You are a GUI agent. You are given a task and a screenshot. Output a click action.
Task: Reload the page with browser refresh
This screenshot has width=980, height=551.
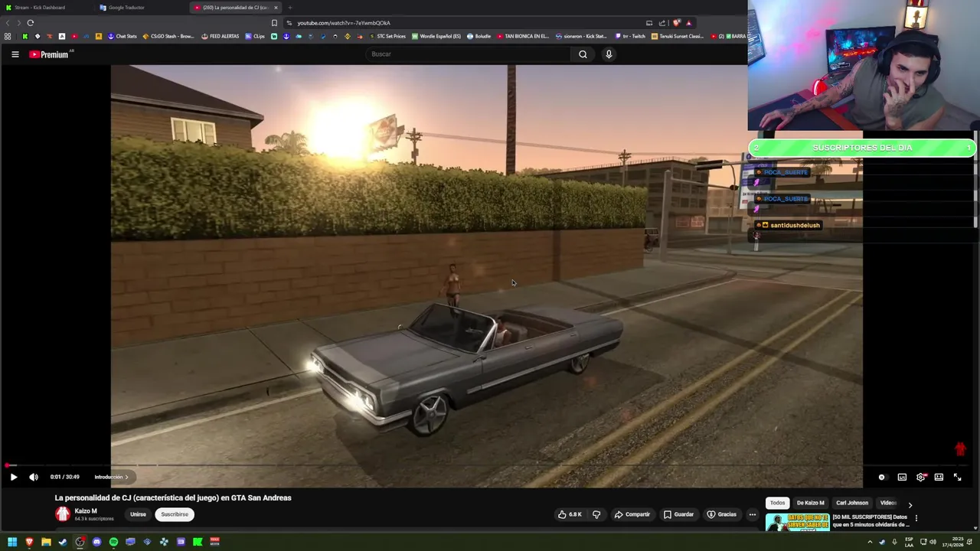click(31, 23)
